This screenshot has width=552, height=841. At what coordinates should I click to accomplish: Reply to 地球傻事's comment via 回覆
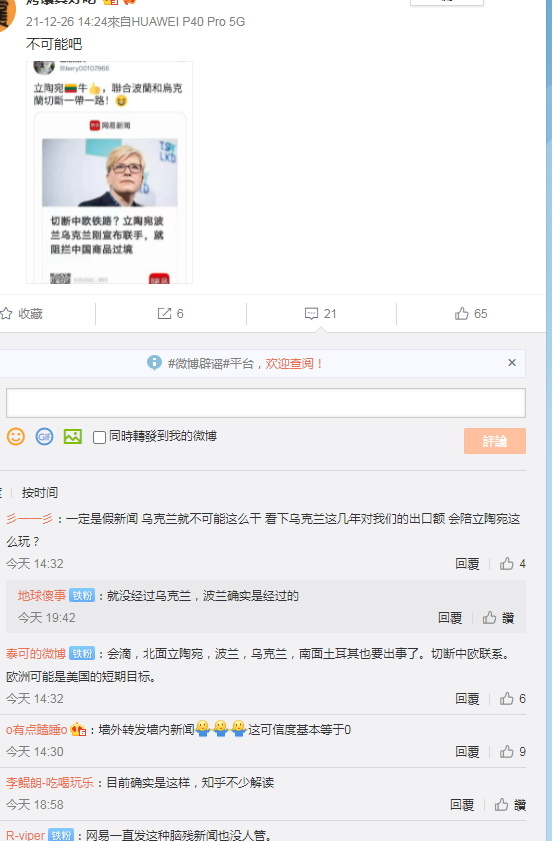coord(450,618)
